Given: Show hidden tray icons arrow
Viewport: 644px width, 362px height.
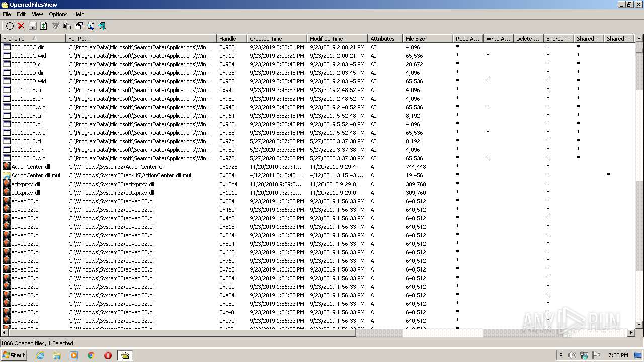Looking at the screenshot, I should coord(561,355).
